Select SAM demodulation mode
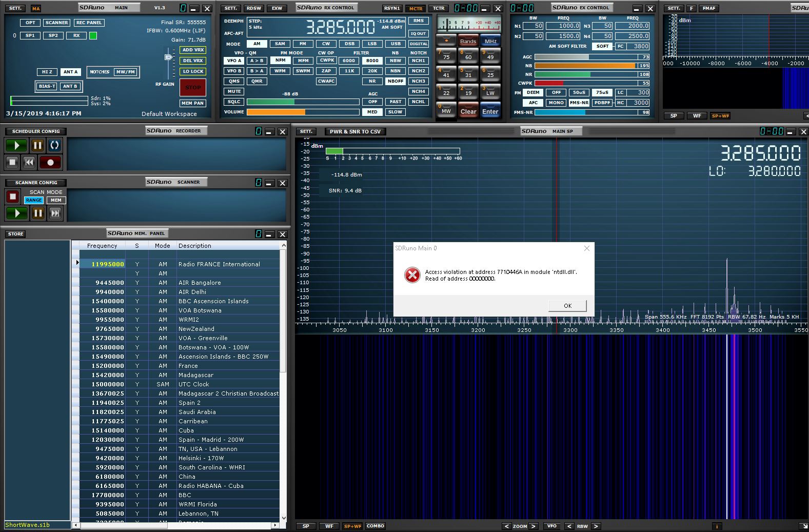Image resolution: width=809 pixels, height=532 pixels. [280, 44]
